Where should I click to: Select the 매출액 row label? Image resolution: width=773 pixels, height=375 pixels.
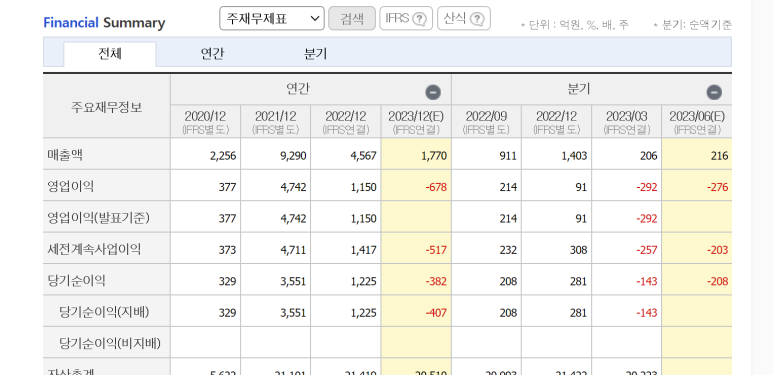[x=65, y=156]
